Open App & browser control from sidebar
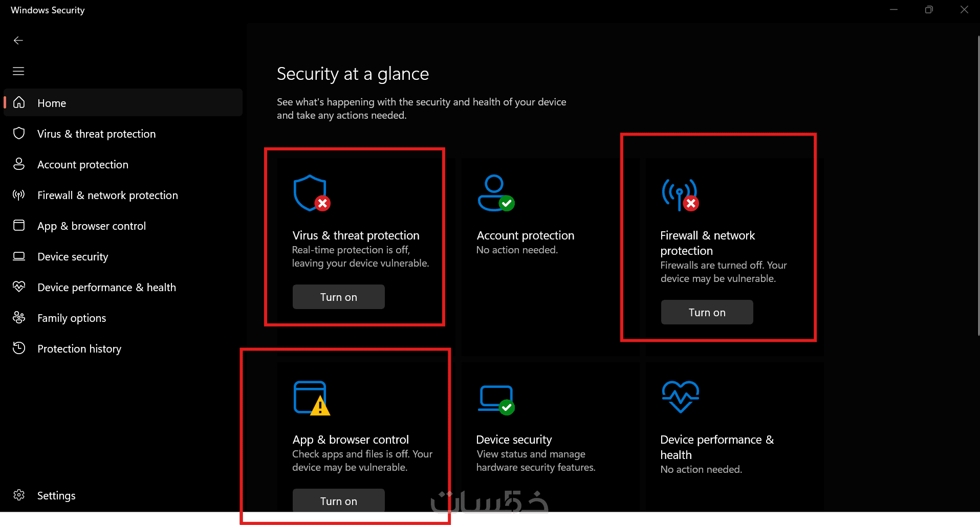Image resolution: width=980 pixels, height=525 pixels. (x=91, y=226)
